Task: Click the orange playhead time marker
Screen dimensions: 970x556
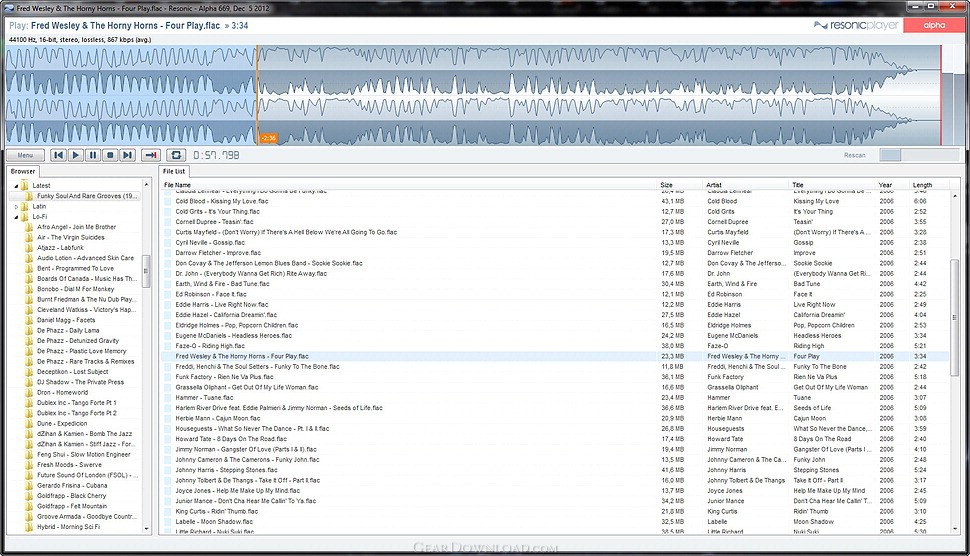Action: 268,139
